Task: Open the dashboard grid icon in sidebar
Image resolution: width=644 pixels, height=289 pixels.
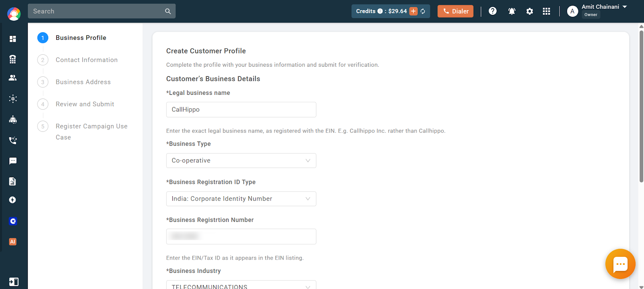Action: tap(13, 39)
